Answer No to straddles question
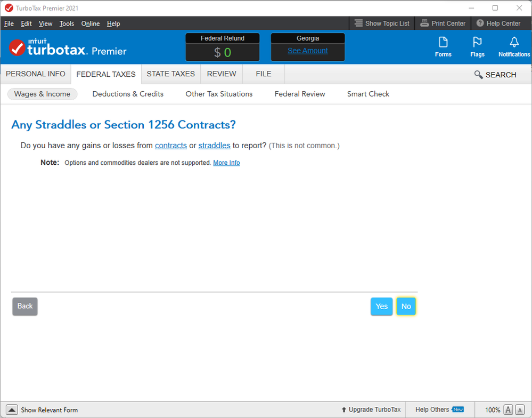The width and height of the screenshot is (532, 418). pyautogui.click(x=406, y=306)
